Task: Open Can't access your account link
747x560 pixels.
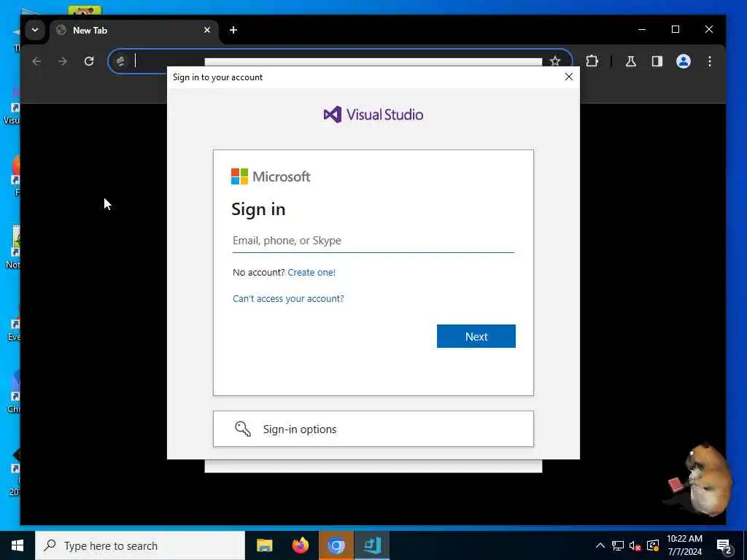Action: click(288, 298)
